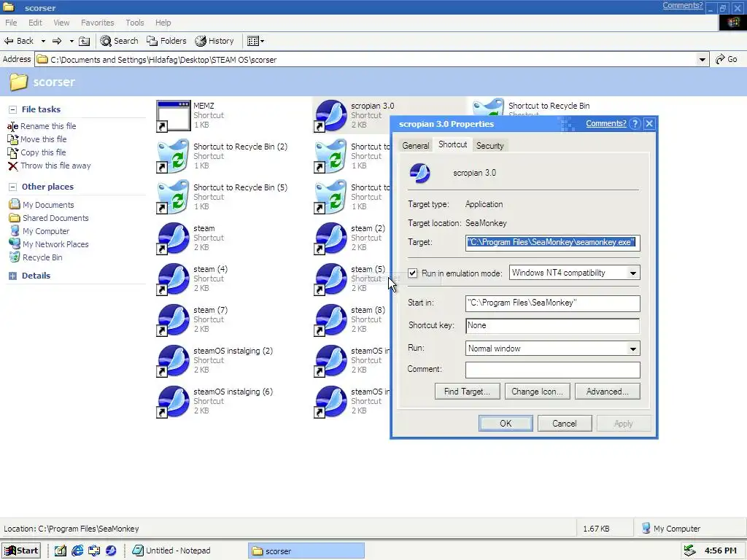This screenshot has height=560, width=747.
Task: Click the Cancel button
Action: [565, 424]
